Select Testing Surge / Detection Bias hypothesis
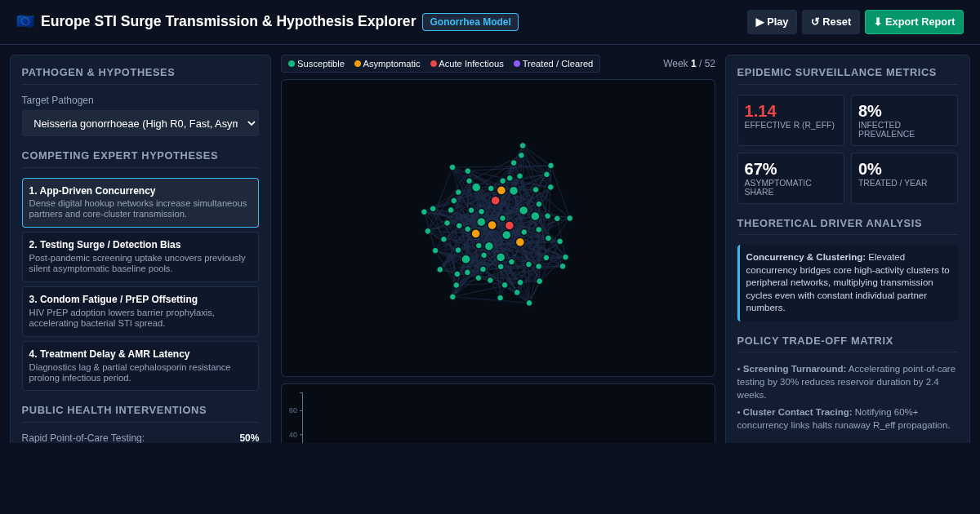This screenshot has height=514, width=980. pyautogui.click(x=140, y=257)
